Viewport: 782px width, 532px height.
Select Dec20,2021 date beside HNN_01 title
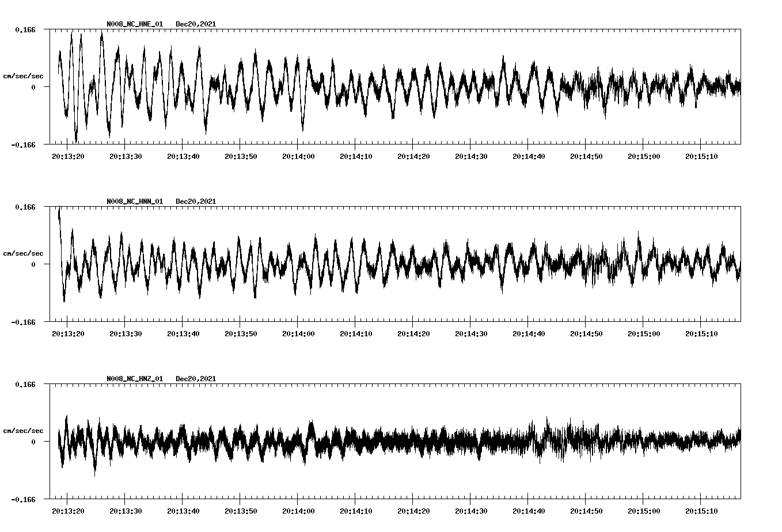196,202
